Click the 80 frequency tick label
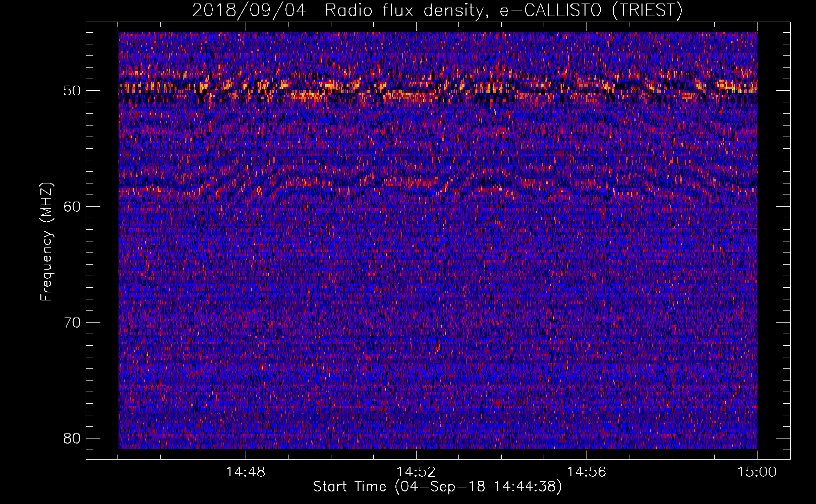816x504 pixels. (x=72, y=438)
